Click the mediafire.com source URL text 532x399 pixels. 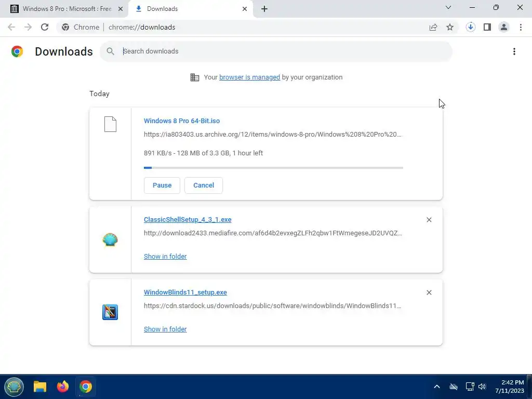273,233
